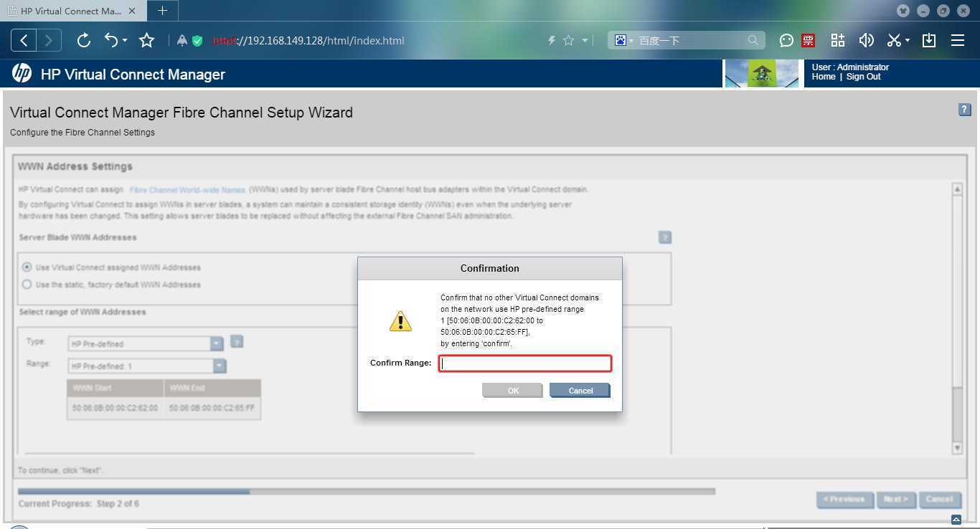Click the browser forward arrow
The image size is (980, 529).
coord(49,40)
